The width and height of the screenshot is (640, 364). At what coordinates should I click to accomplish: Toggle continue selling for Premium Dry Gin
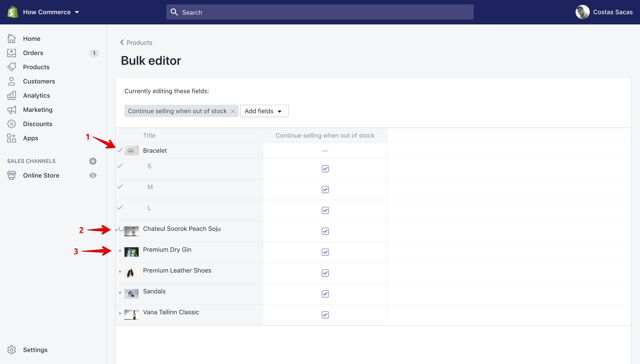pyautogui.click(x=325, y=252)
